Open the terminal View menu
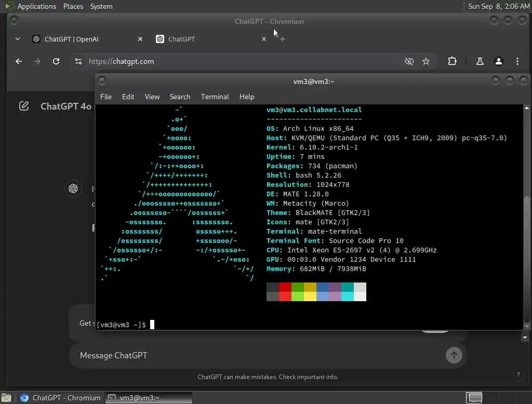This screenshot has height=404, width=532. [152, 97]
